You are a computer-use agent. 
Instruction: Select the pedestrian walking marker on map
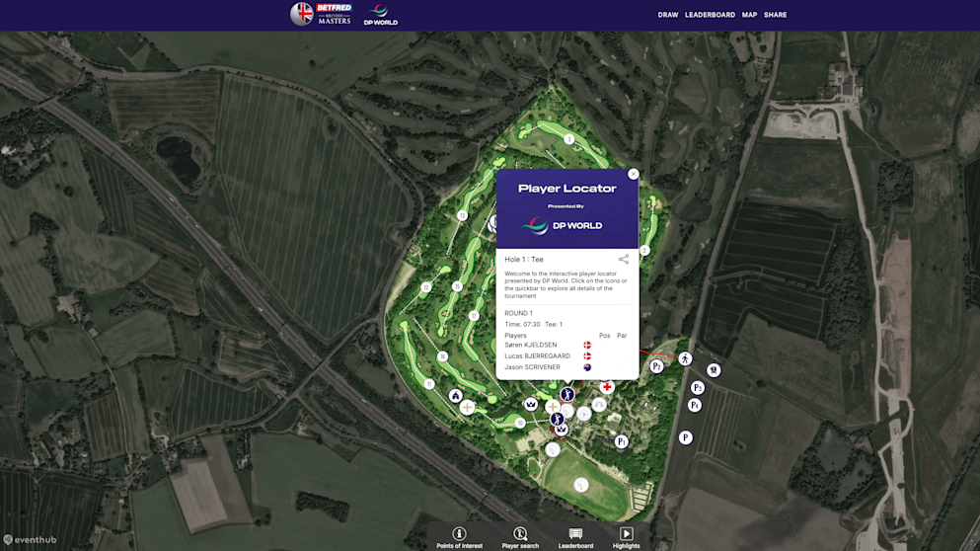(x=685, y=358)
